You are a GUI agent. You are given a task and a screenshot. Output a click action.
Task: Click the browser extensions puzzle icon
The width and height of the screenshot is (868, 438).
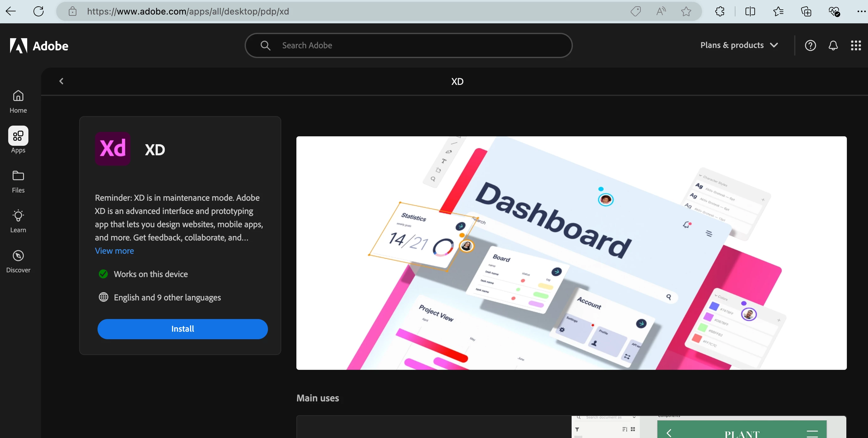point(719,11)
